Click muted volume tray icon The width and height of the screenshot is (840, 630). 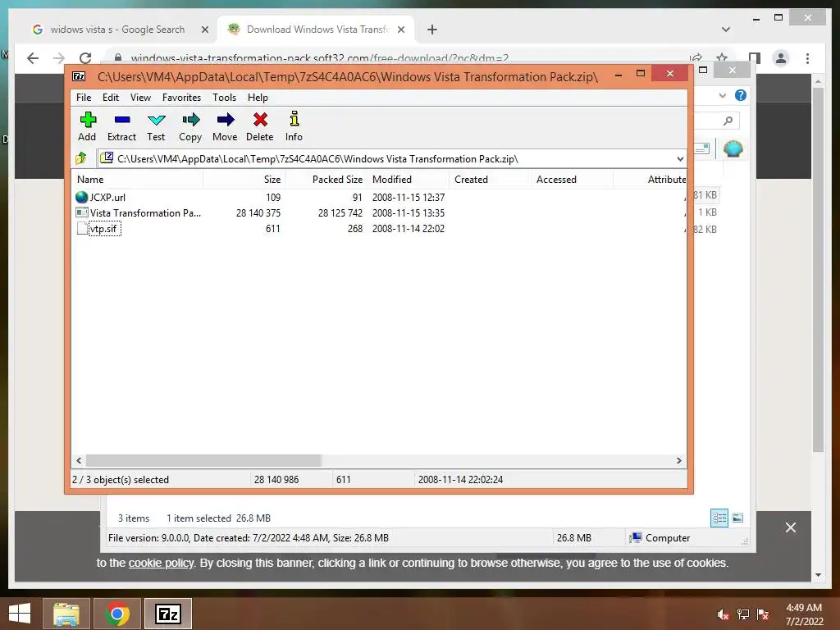coord(723,614)
